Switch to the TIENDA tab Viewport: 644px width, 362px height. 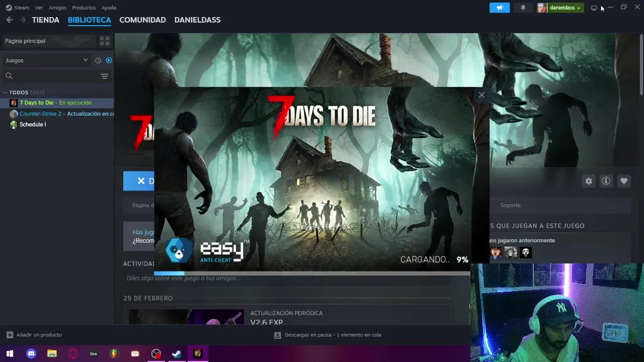[46, 20]
